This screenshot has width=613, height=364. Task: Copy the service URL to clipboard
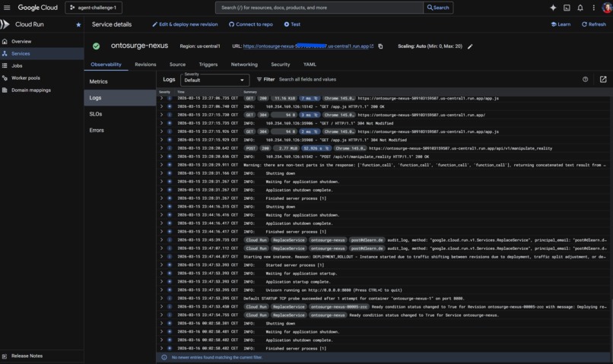click(380, 46)
